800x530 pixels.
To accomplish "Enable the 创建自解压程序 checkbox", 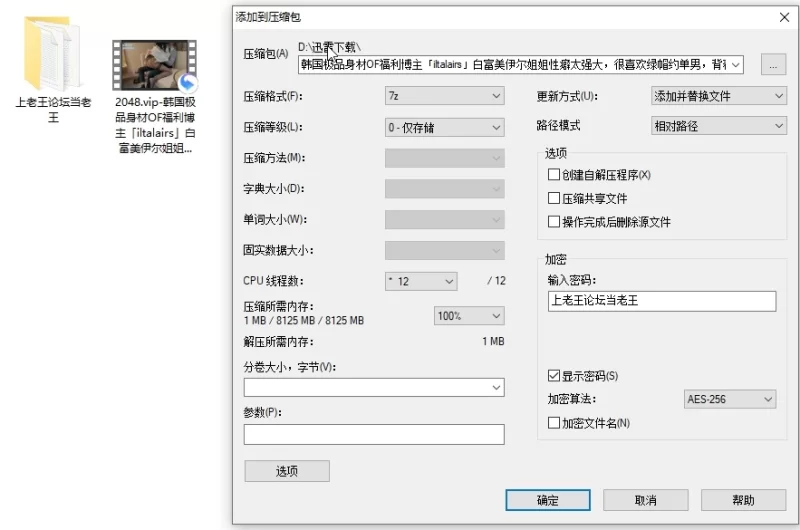I will pyautogui.click(x=555, y=175).
